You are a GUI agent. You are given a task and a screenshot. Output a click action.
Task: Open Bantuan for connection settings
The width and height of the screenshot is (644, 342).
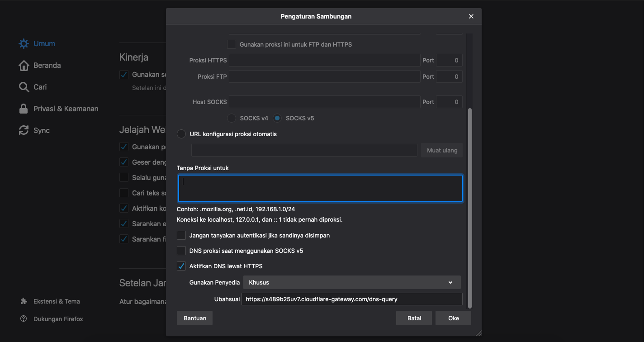click(x=195, y=318)
